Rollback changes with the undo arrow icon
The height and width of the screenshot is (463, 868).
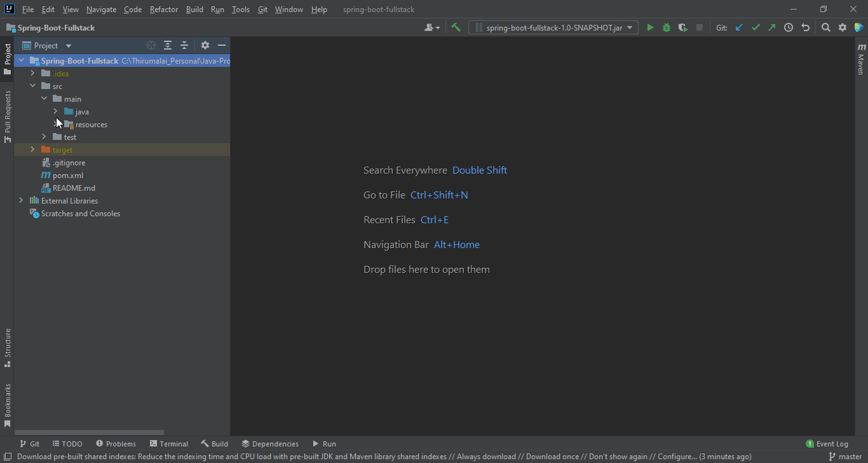pyautogui.click(x=805, y=27)
